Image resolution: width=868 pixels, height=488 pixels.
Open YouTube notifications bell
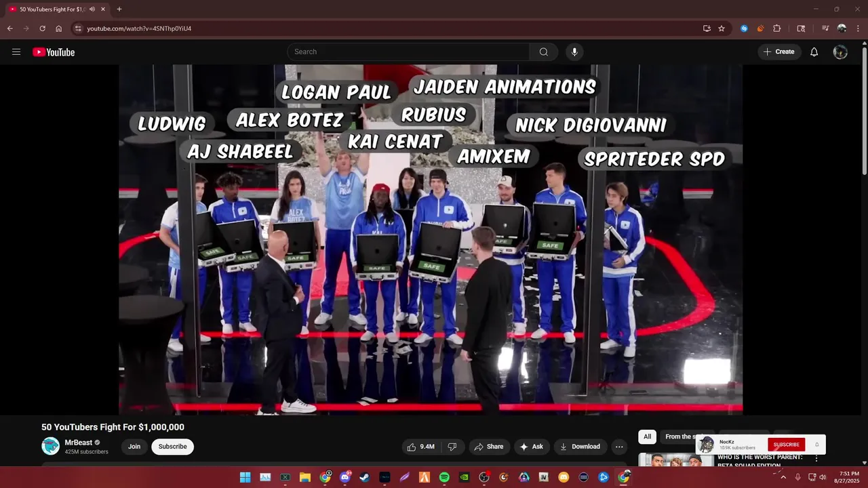(814, 52)
